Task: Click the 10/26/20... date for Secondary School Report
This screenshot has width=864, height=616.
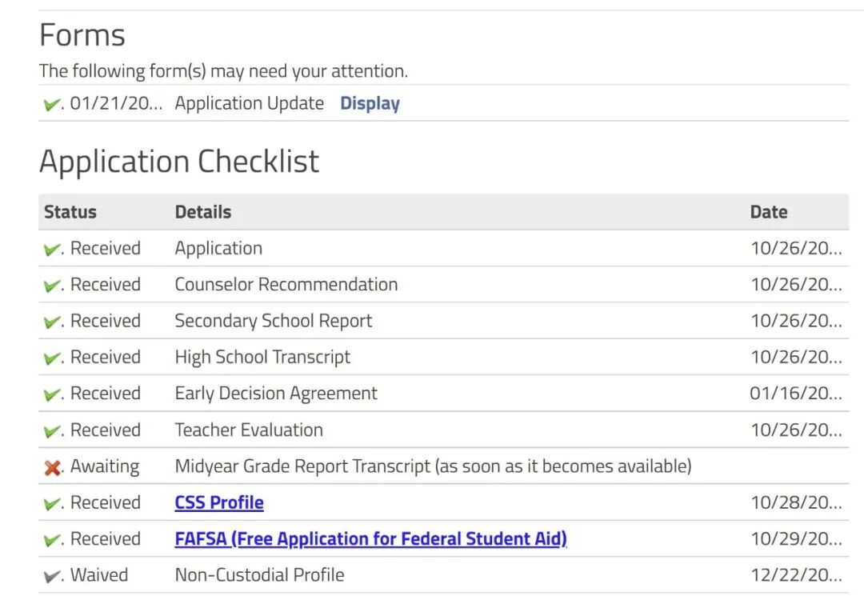Action: click(x=796, y=321)
